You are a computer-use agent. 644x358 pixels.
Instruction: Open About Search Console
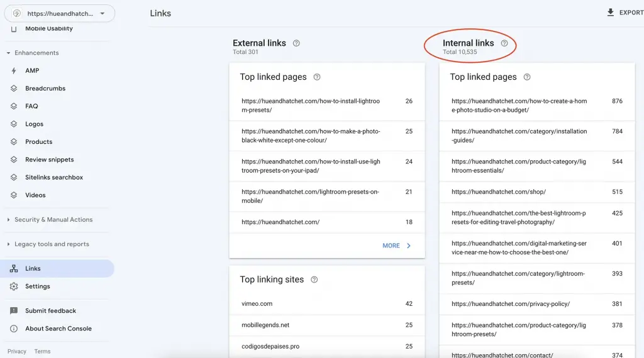click(x=57, y=328)
